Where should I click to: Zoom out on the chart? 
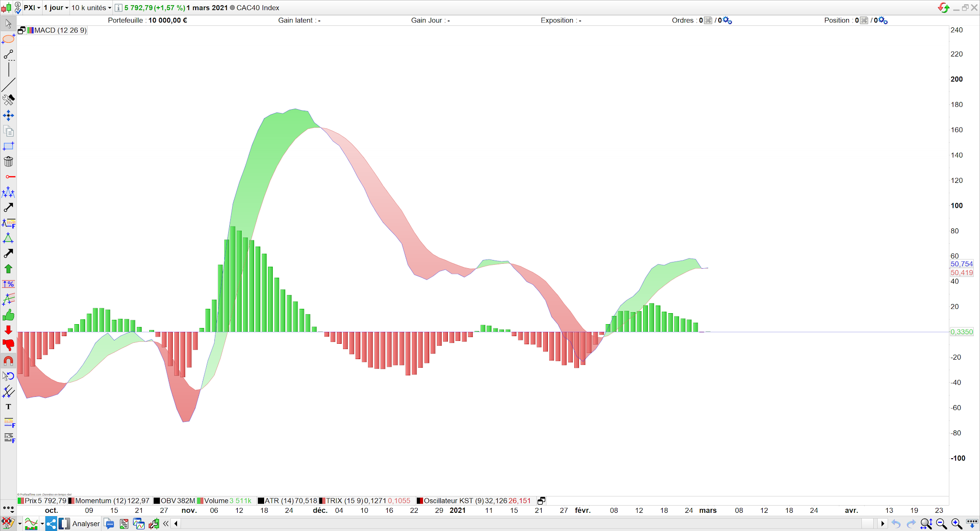point(941,524)
